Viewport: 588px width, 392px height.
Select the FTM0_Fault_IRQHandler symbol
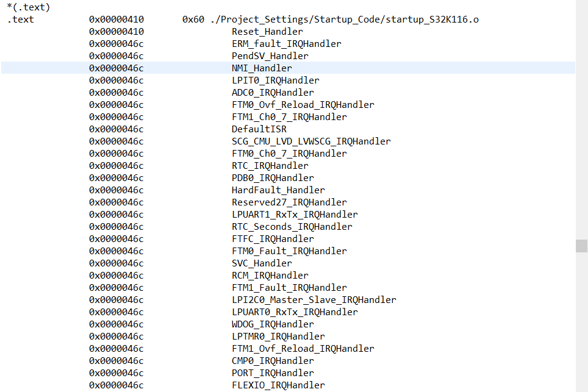[289, 251]
